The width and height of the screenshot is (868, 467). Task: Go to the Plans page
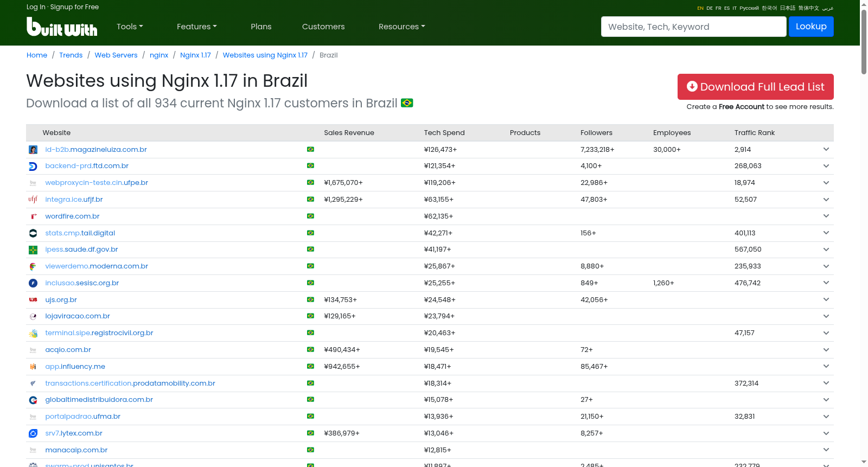click(261, 27)
